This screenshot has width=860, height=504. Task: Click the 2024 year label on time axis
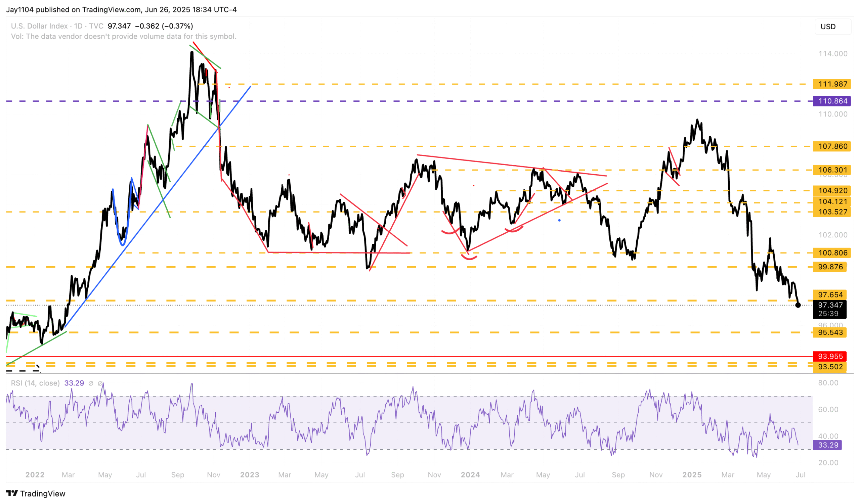[470, 475]
